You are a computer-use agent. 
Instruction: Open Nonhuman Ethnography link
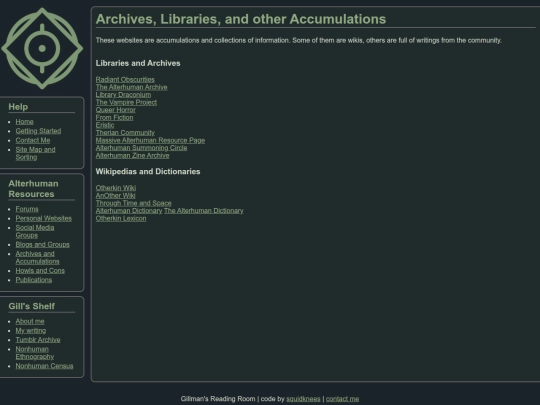34,353
